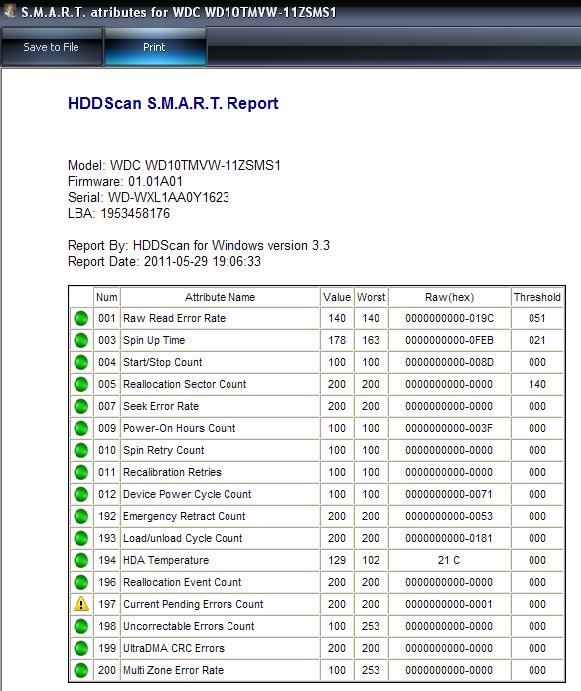Click the Reallocation Sector Count attribute name
Viewport: 581px width, 691px height.
(x=185, y=384)
